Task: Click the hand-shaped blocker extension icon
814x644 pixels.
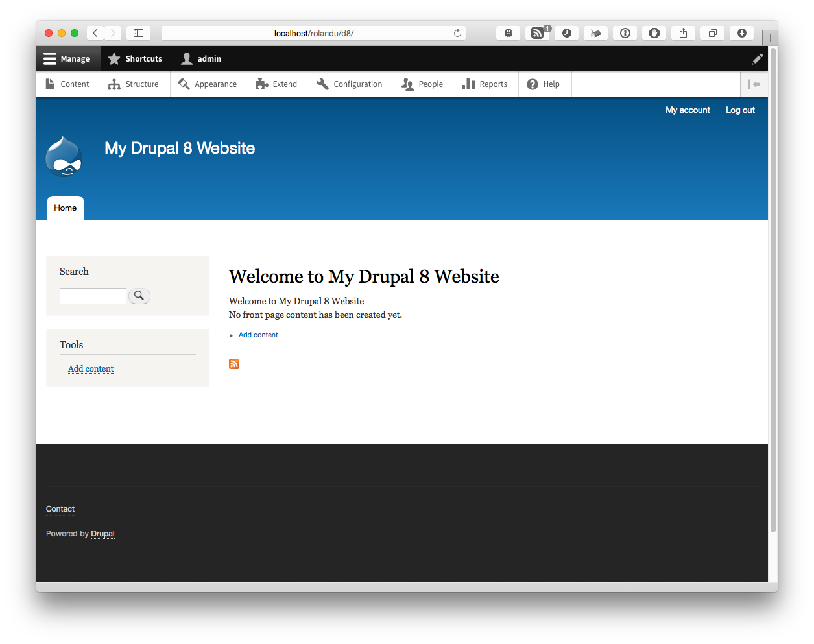Action: [654, 33]
